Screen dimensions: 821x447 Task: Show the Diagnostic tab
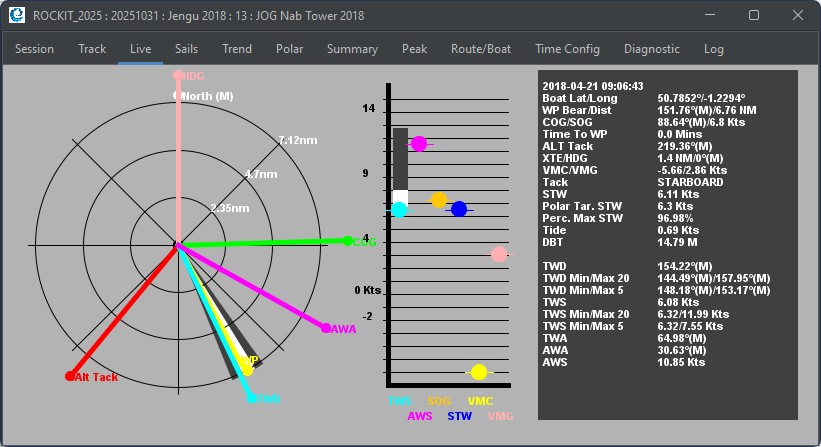click(651, 49)
